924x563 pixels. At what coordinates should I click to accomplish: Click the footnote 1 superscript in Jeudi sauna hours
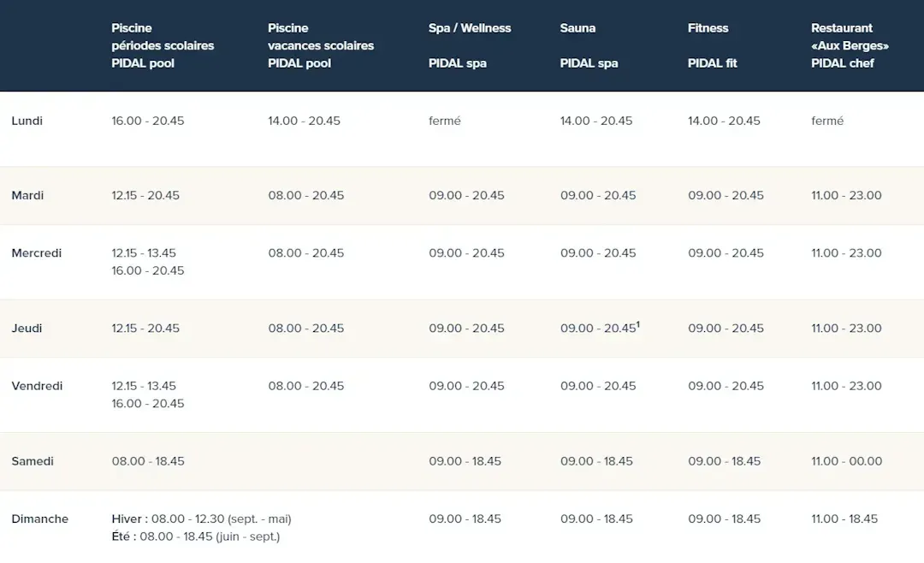(638, 324)
